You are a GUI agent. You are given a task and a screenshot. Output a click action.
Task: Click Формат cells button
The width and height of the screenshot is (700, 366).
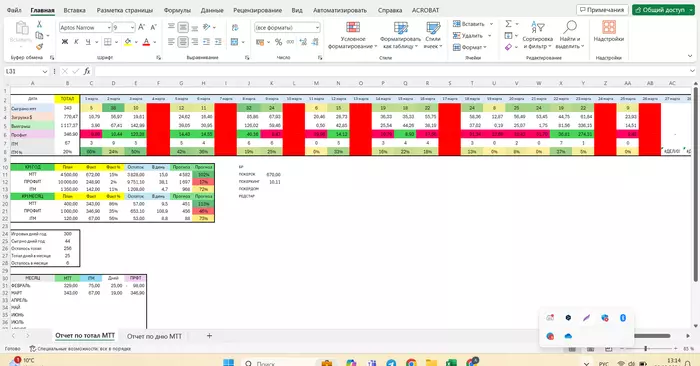pos(470,47)
